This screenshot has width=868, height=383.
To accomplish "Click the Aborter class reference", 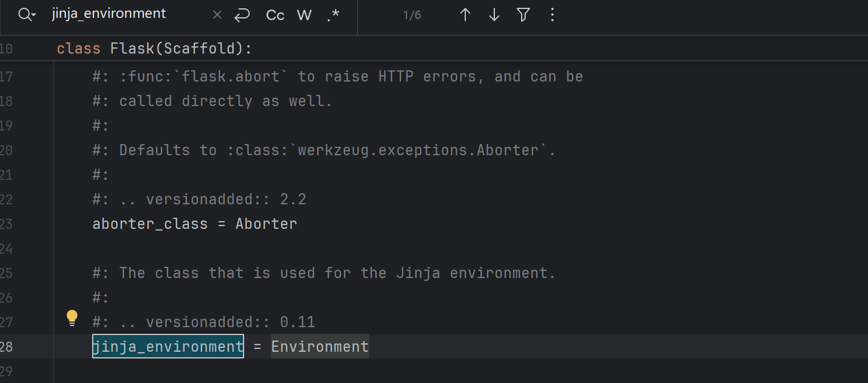I will pyautogui.click(x=266, y=224).
